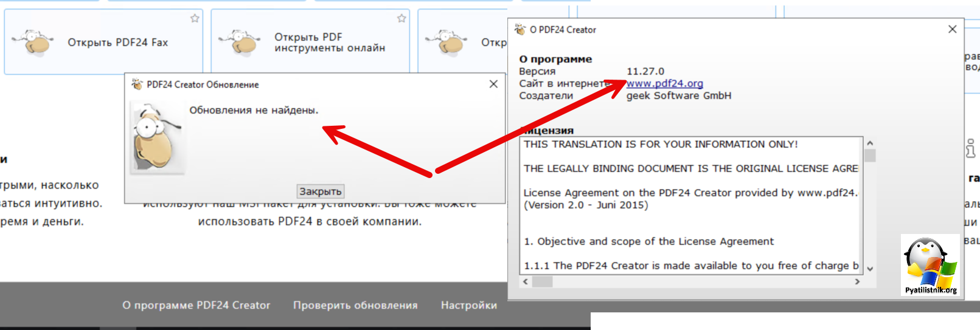Image resolution: width=980 pixels, height=330 pixels.
Task: Click inside the license text box
Action: click(x=691, y=205)
